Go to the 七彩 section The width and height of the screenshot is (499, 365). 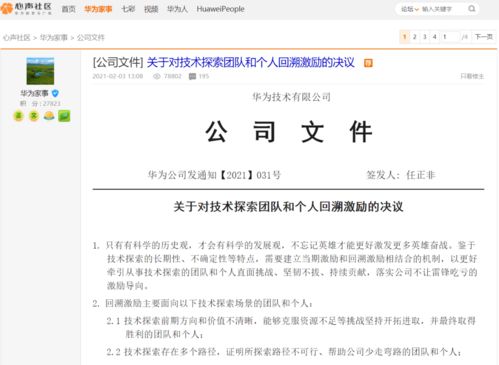(128, 9)
